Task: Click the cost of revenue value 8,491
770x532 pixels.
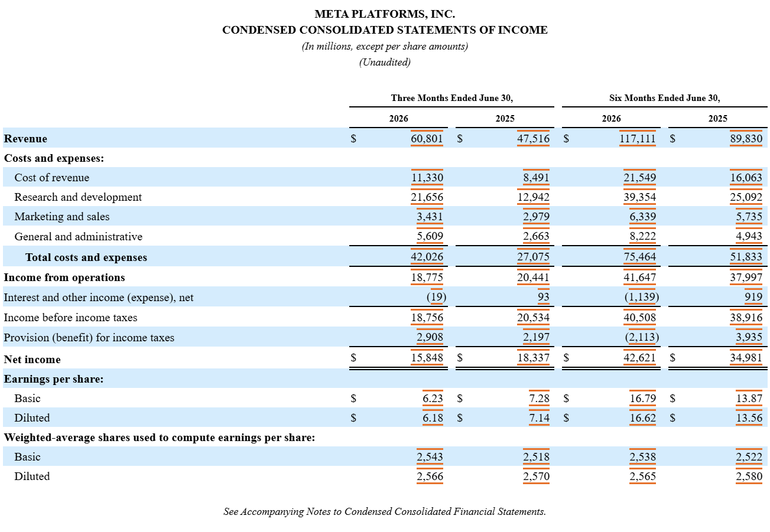Action: pyautogui.click(x=535, y=178)
